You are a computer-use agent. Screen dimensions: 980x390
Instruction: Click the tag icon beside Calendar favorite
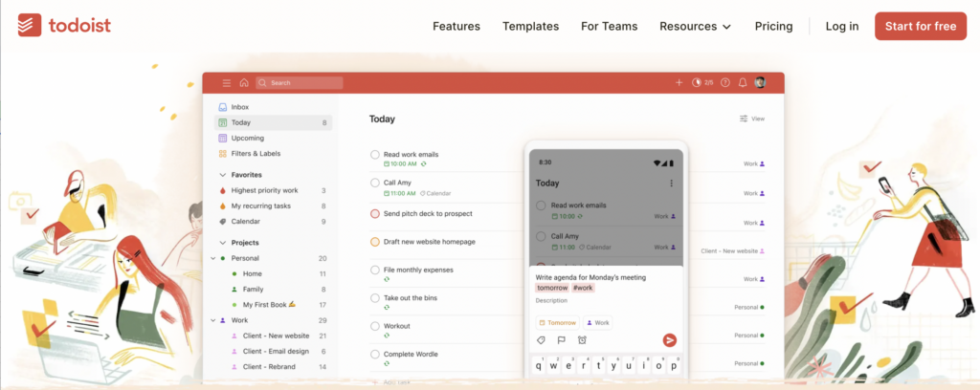click(x=222, y=222)
